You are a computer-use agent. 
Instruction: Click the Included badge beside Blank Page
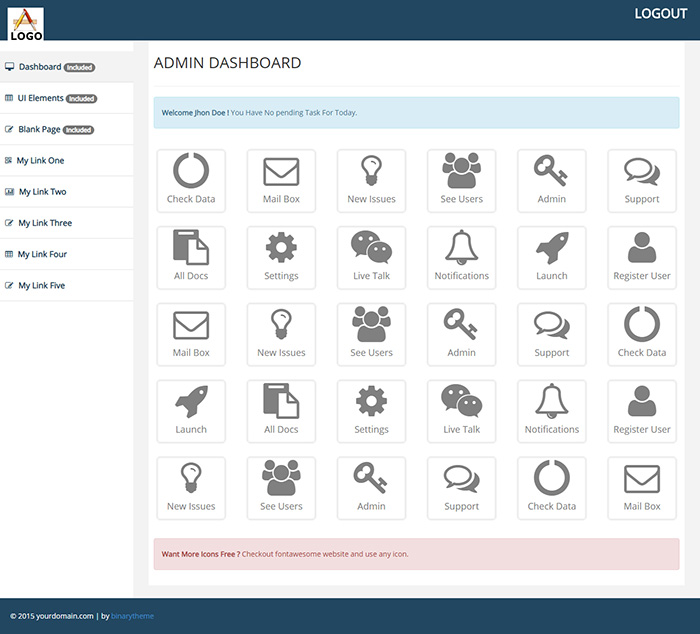[x=79, y=130]
